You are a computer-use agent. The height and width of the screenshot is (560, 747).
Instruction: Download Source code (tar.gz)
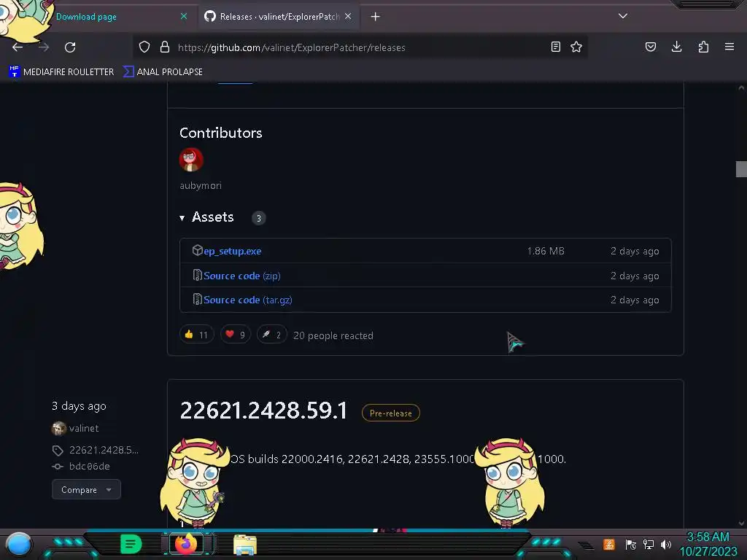click(248, 300)
